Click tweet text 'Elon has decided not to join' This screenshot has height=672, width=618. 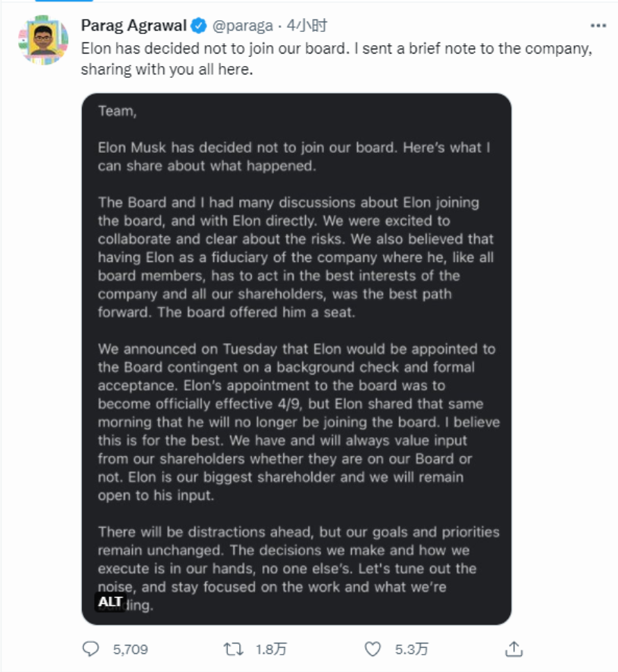click(x=209, y=50)
